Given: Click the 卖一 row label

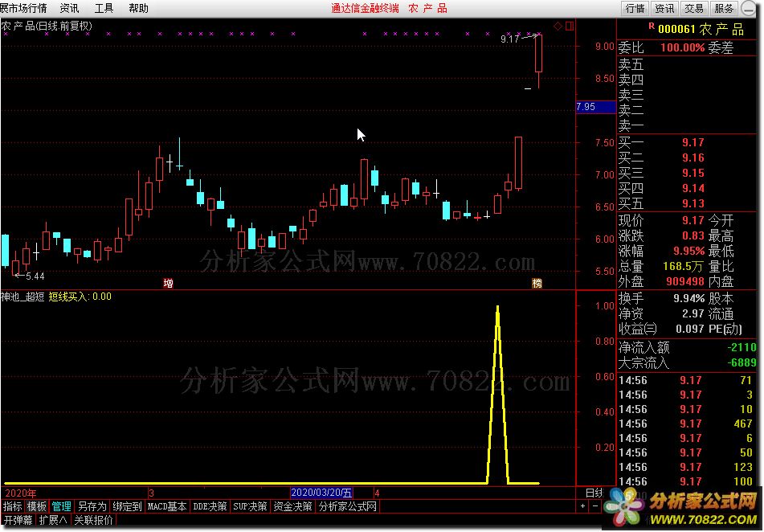Looking at the screenshot, I should tap(631, 126).
